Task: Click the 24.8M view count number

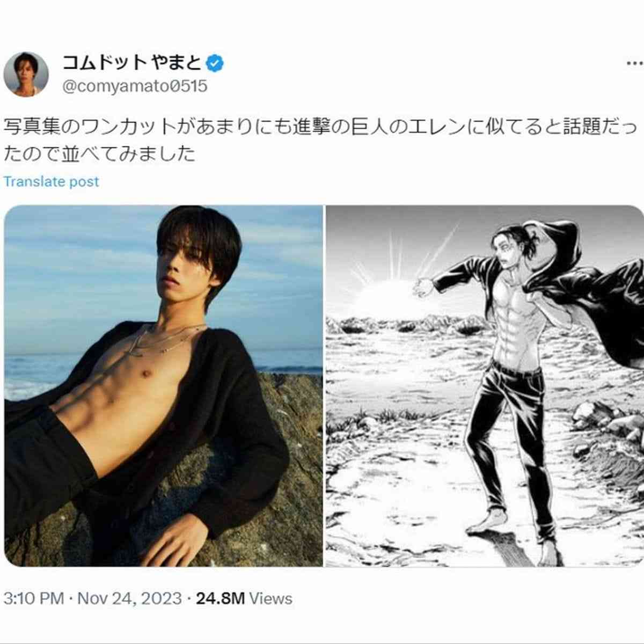Action: click(x=220, y=598)
